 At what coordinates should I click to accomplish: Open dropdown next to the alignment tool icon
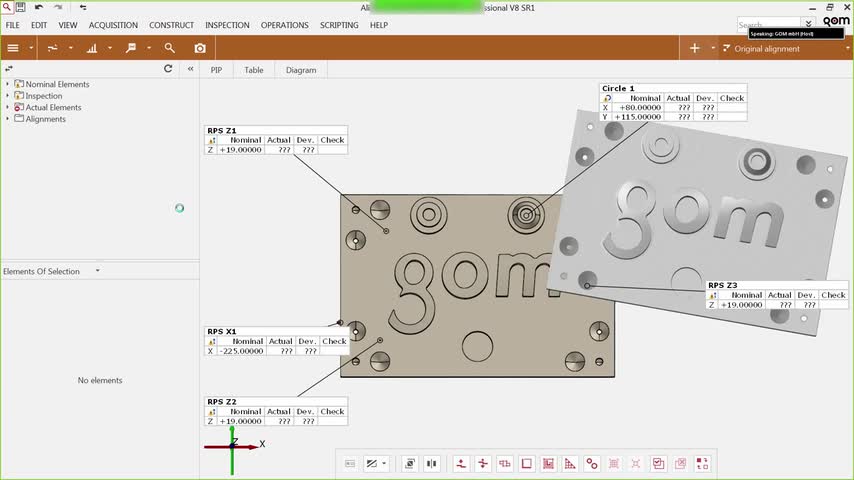tap(71, 48)
